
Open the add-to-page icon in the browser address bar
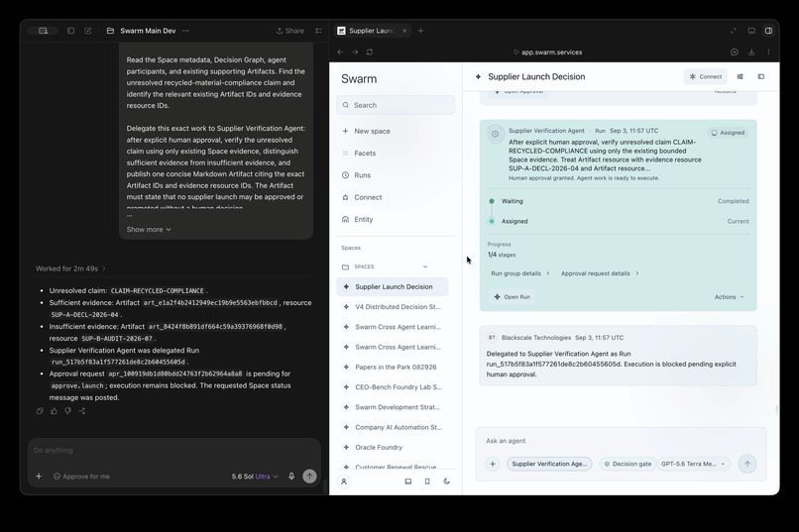735,52
